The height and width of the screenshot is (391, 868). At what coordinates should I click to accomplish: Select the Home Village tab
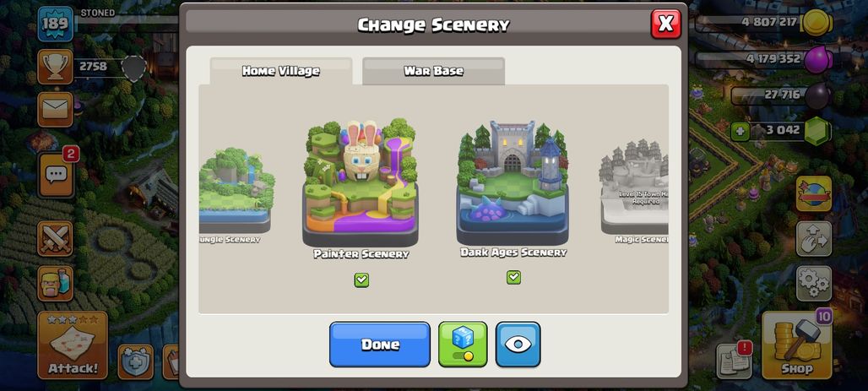280,71
